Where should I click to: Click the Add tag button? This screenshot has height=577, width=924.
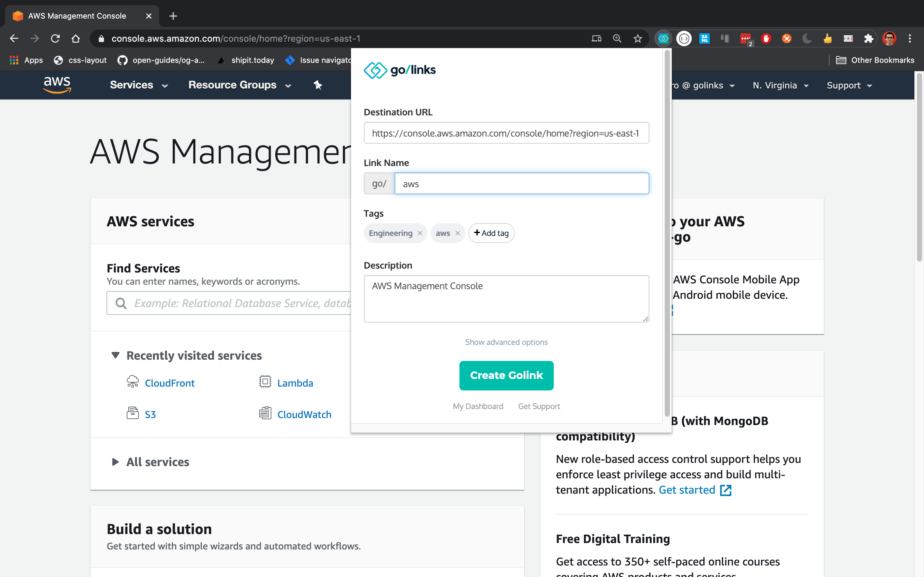point(491,233)
